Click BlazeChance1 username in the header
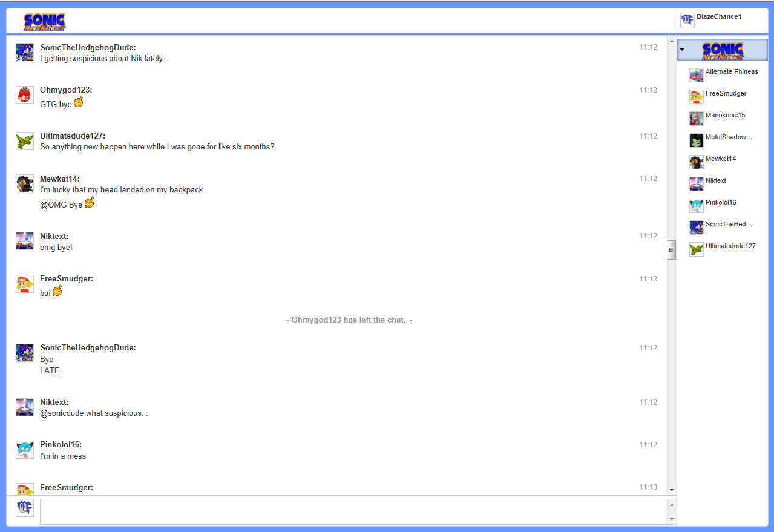Image resolution: width=774 pixels, height=532 pixels. [x=718, y=17]
